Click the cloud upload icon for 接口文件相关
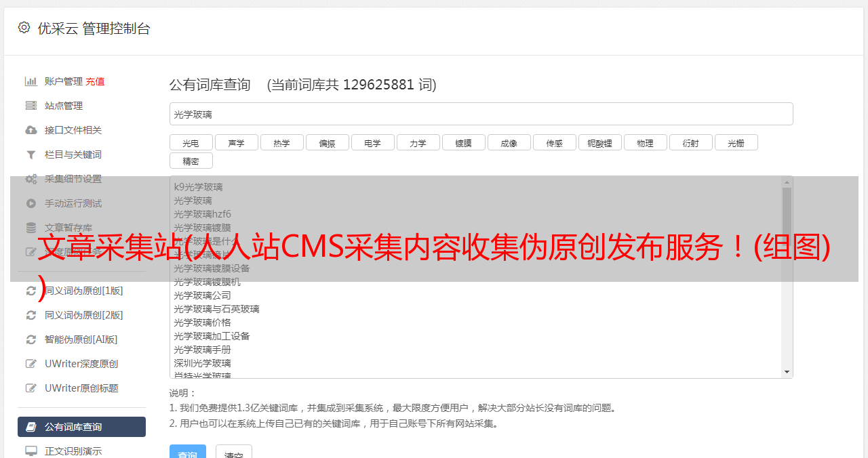Viewport: 868px width, 458px height. (x=31, y=130)
